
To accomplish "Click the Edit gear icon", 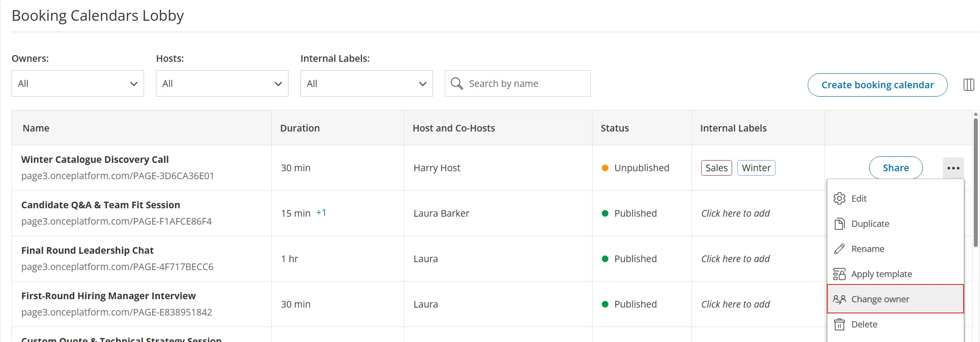I will [839, 199].
